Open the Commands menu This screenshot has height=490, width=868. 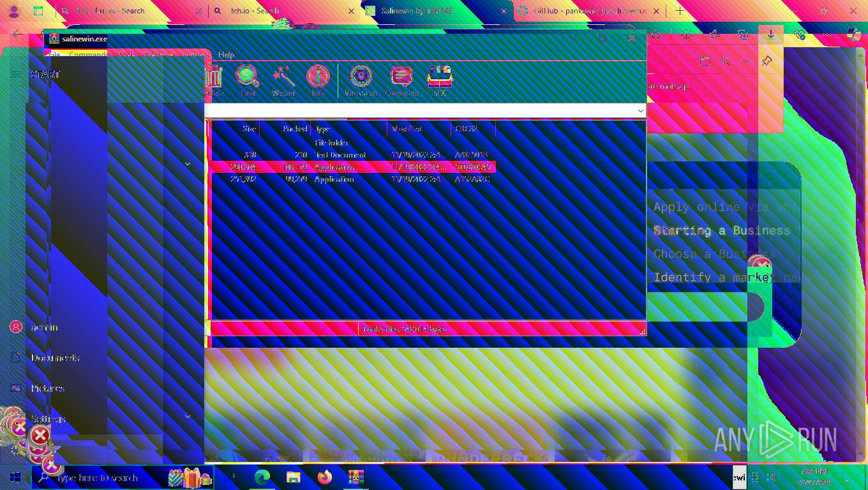pyautogui.click(x=89, y=55)
